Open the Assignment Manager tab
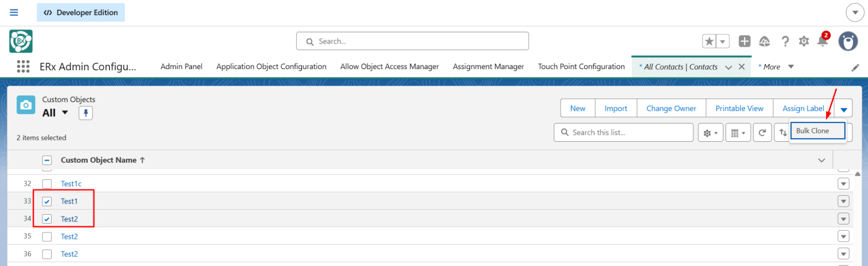Screen dimensions: 868x266 coord(488,66)
